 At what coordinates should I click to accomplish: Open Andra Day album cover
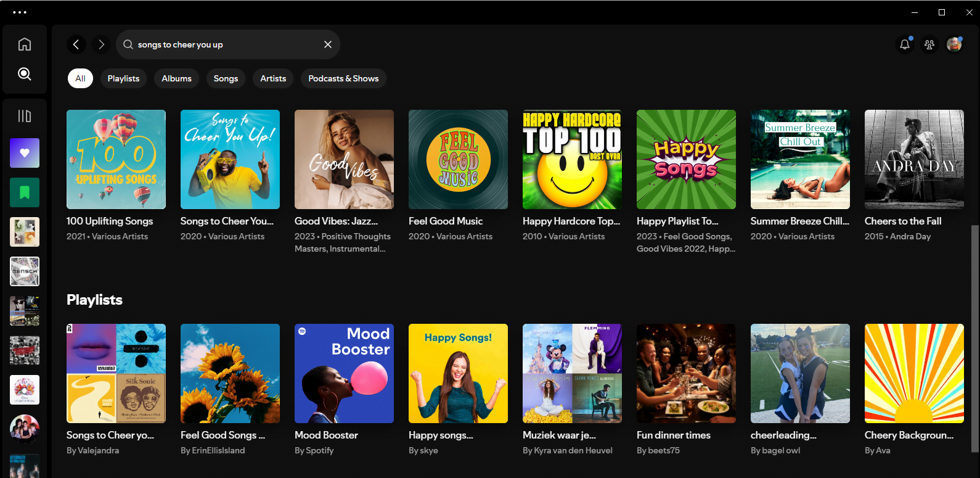(x=914, y=159)
